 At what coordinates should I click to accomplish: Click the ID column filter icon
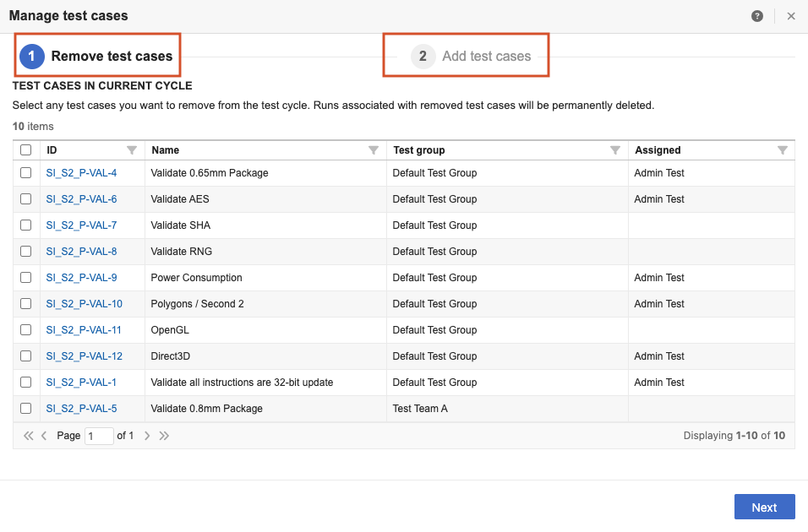(132, 150)
